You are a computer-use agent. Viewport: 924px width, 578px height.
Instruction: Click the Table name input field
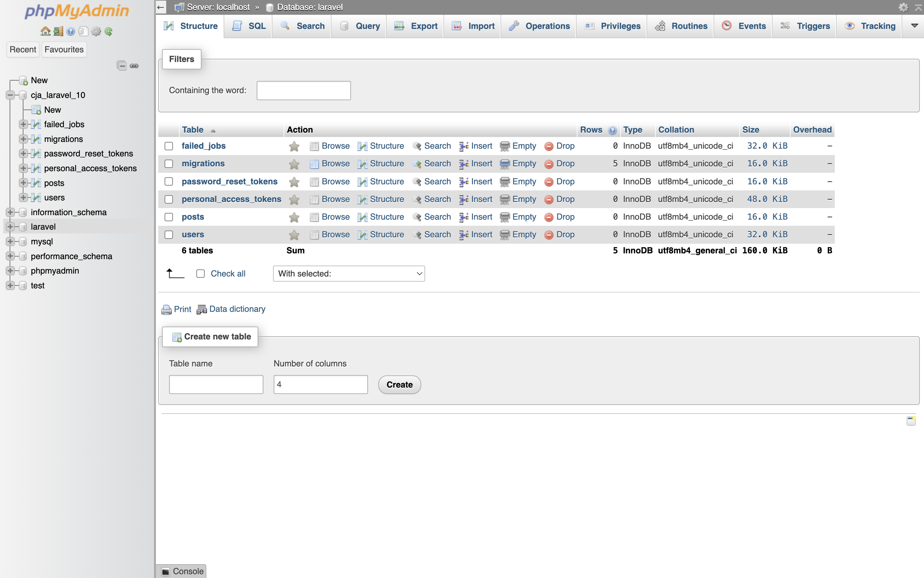click(216, 385)
